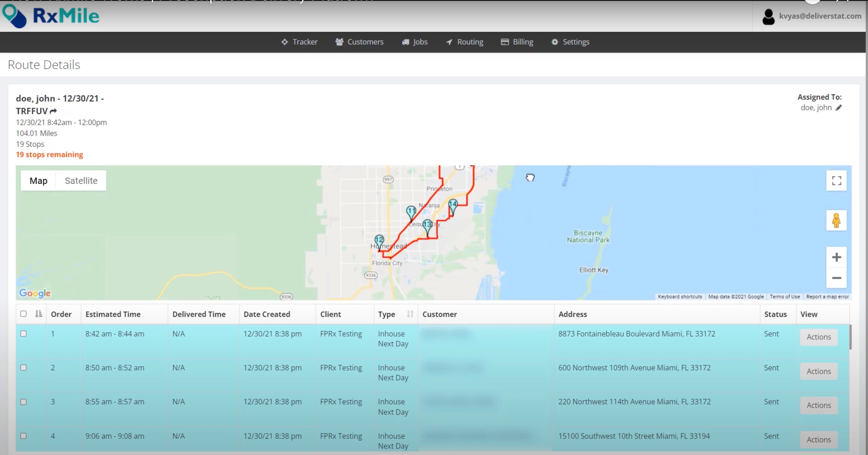Open Actions menu for order 3
This screenshot has width=868, height=455.
click(x=818, y=405)
